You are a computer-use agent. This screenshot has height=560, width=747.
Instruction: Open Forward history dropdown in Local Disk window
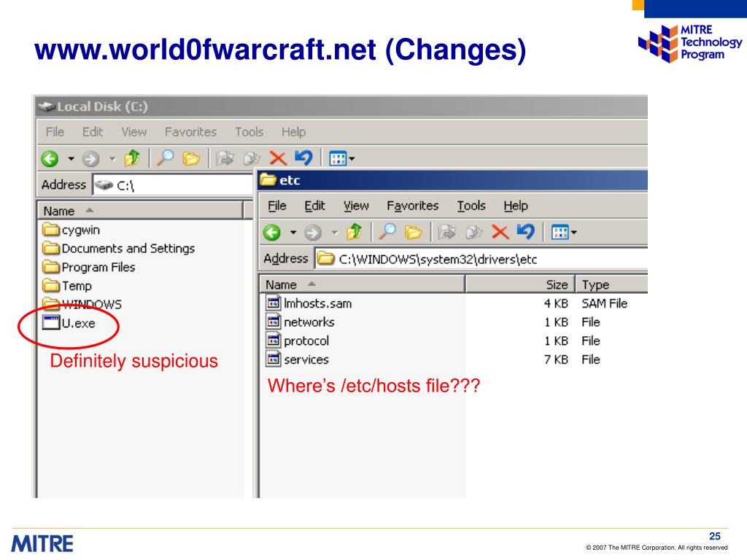[x=112, y=158]
